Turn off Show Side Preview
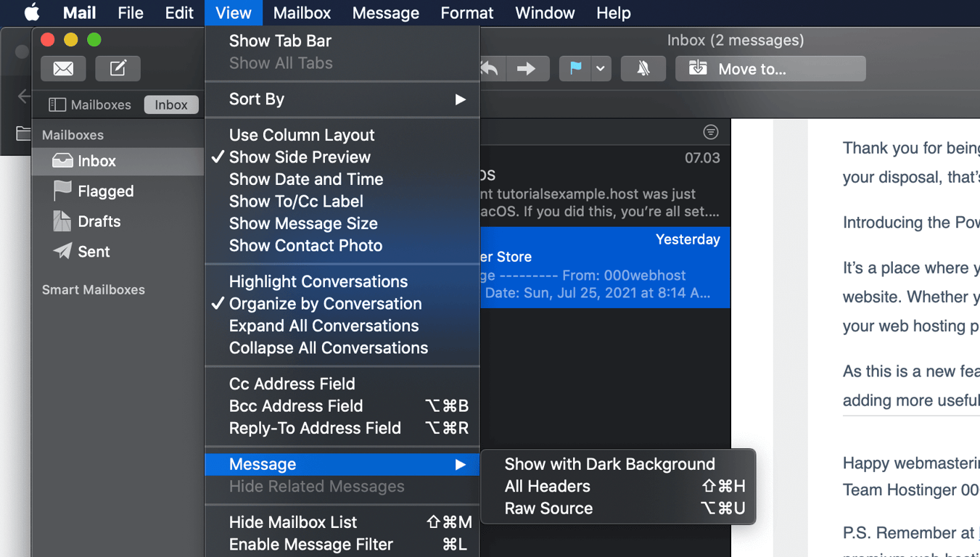The height and width of the screenshot is (557, 980). coord(299,157)
